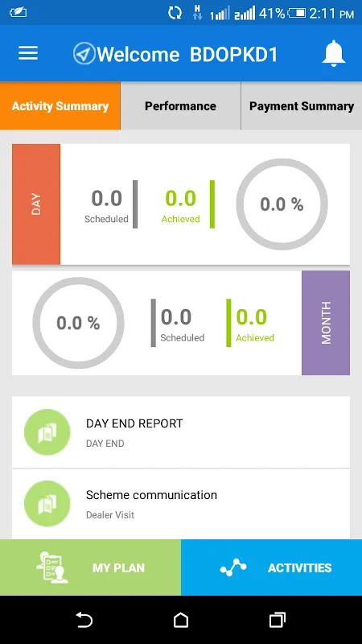
Task: Tap the purple MONTH label block
Action: click(326, 323)
